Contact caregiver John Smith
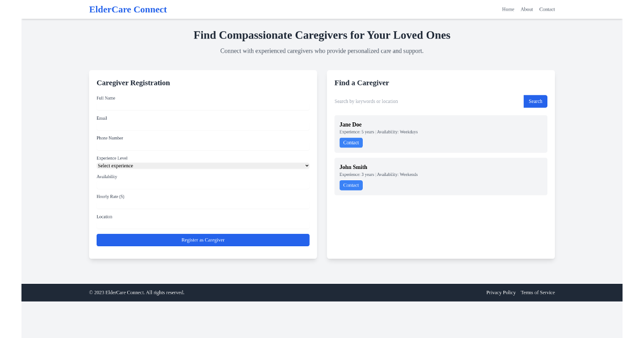Image resolution: width=644 pixels, height=338 pixels. [350, 185]
